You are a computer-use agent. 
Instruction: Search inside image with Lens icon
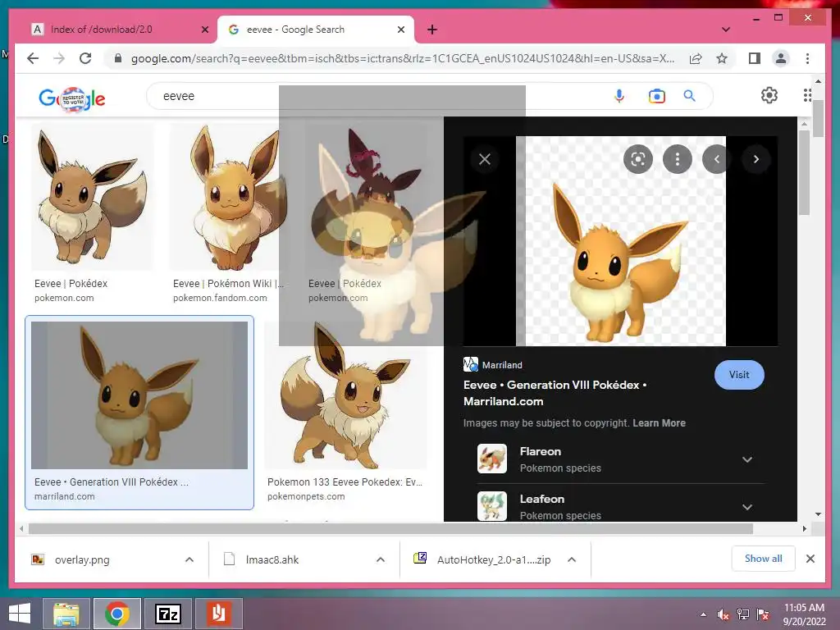(x=638, y=159)
